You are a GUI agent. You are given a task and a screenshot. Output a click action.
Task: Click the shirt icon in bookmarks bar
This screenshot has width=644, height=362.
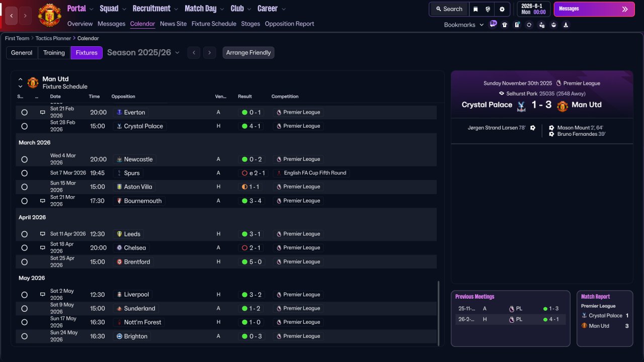click(x=505, y=25)
